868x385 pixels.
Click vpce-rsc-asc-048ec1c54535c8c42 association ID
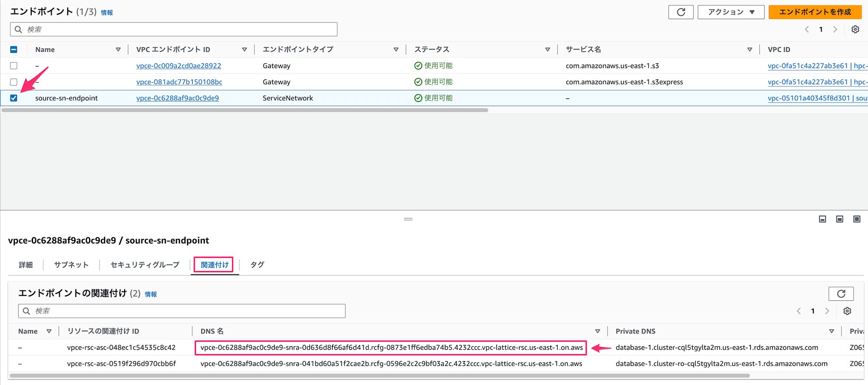pos(121,348)
